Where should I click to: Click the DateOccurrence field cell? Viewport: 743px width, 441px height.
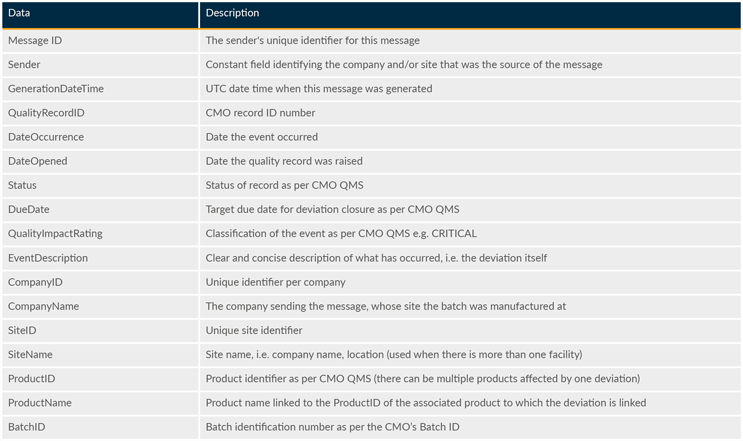point(45,137)
